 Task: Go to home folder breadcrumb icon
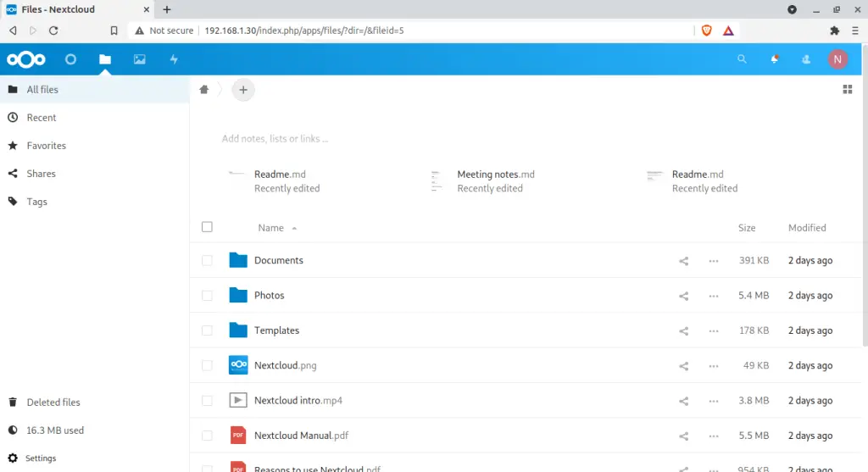[204, 90]
